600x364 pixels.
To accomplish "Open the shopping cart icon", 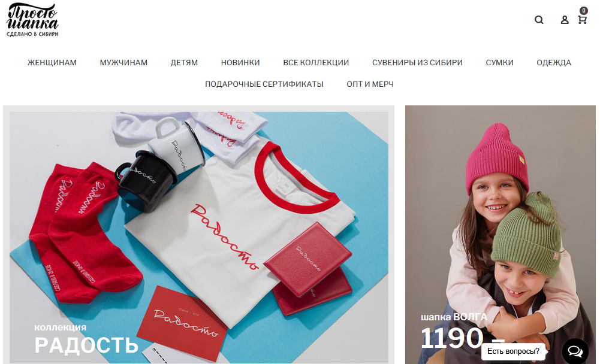I will (x=582, y=20).
